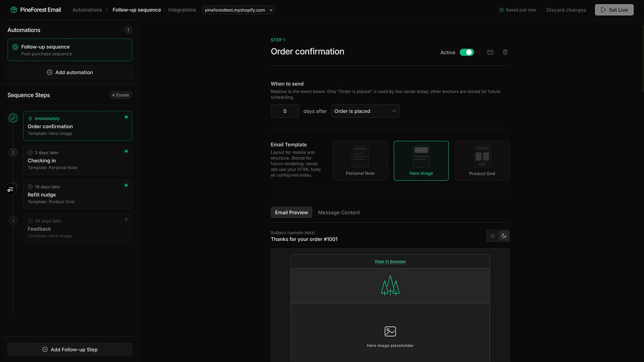
Task: Switch preview to light mode sun icon
Action: (x=492, y=236)
